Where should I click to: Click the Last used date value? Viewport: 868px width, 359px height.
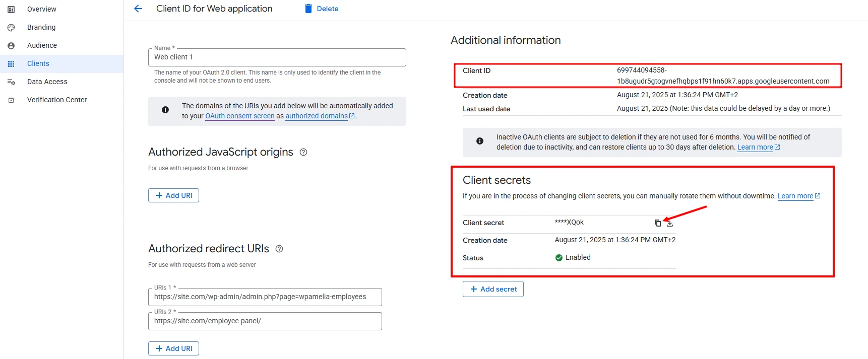723,108
